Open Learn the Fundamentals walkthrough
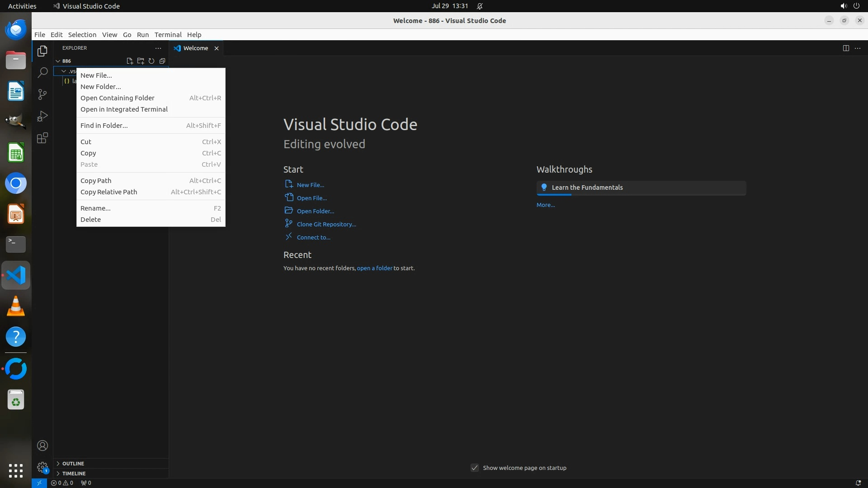Image resolution: width=868 pixels, height=488 pixels. [x=587, y=188]
